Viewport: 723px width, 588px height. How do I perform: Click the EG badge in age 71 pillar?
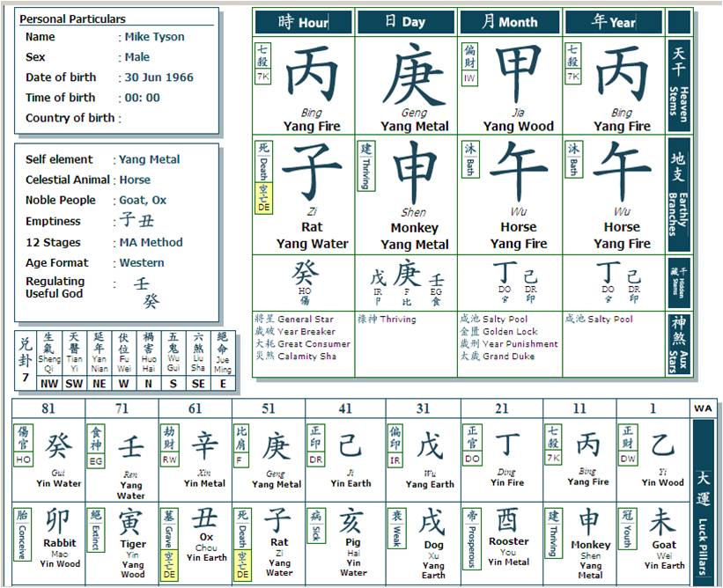click(96, 461)
